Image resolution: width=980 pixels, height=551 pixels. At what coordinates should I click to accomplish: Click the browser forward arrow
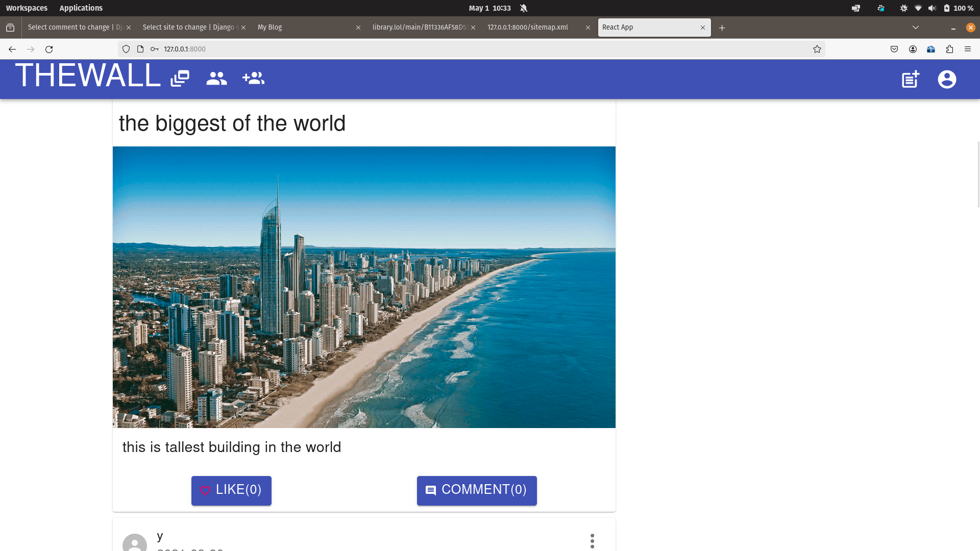(x=31, y=49)
